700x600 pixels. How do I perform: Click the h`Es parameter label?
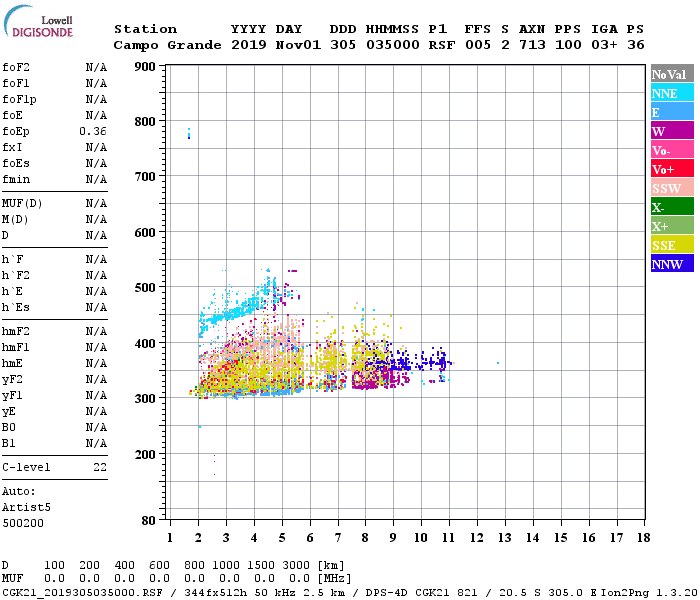point(16,308)
